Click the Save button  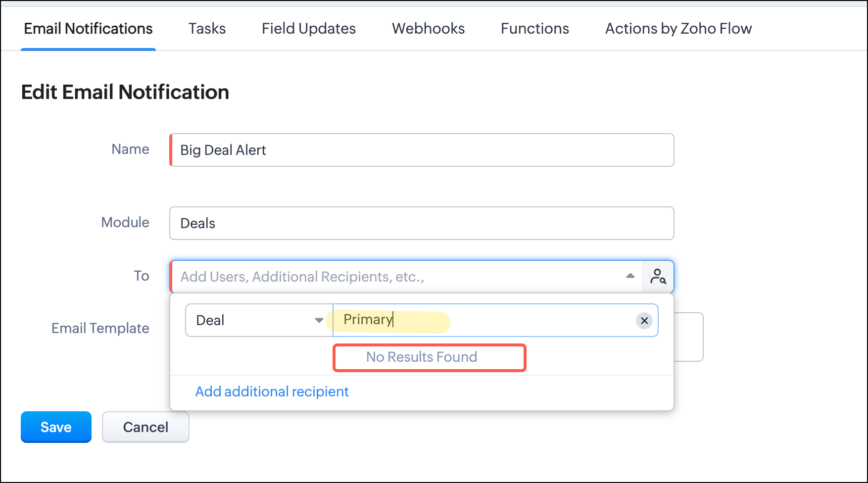tap(56, 427)
